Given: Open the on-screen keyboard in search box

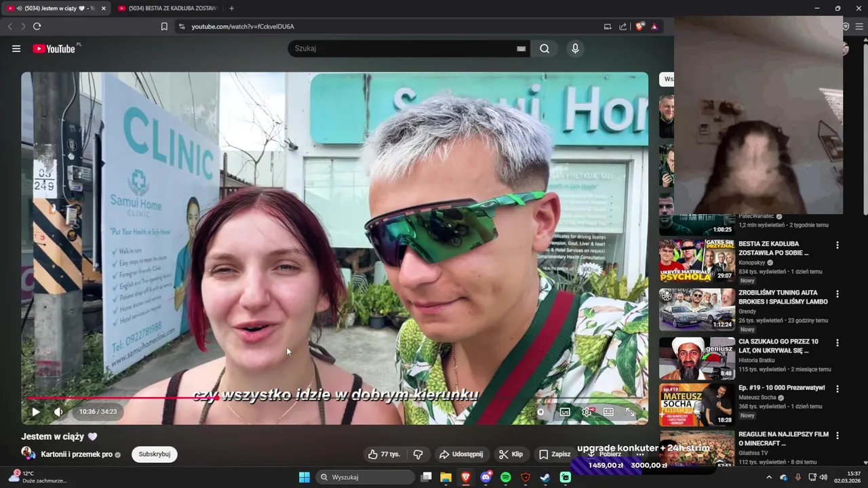Looking at the screenshot, I should coord(521,49).
